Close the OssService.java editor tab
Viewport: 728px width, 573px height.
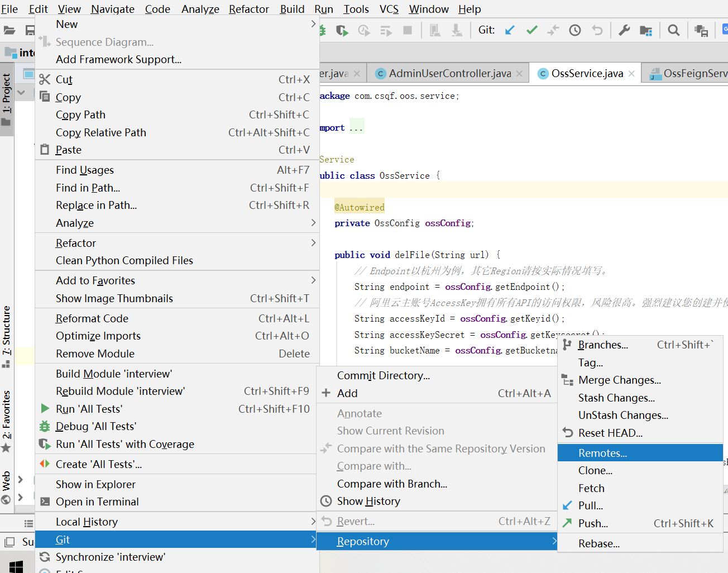point(631,74)
